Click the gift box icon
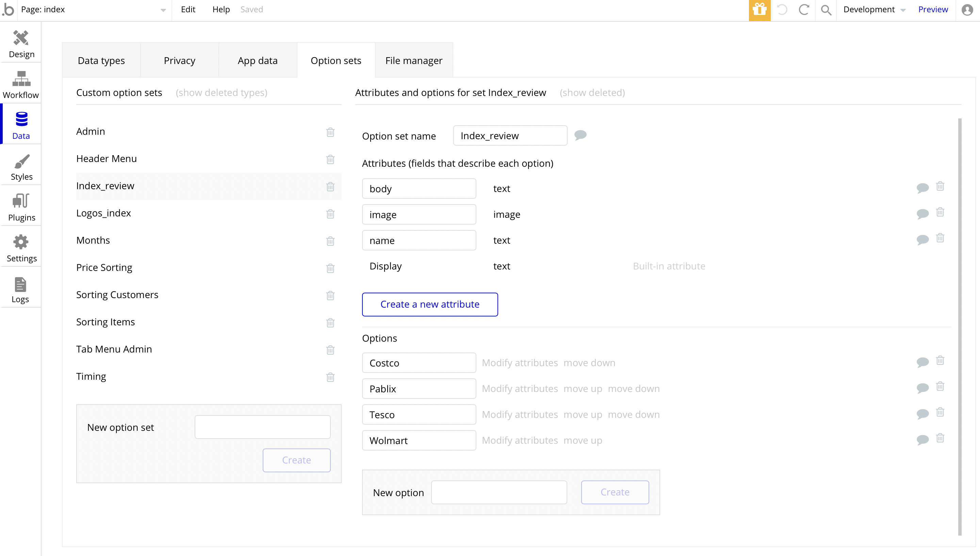The width and height of the screenshot is (980, 556). (x=759, y=10)
